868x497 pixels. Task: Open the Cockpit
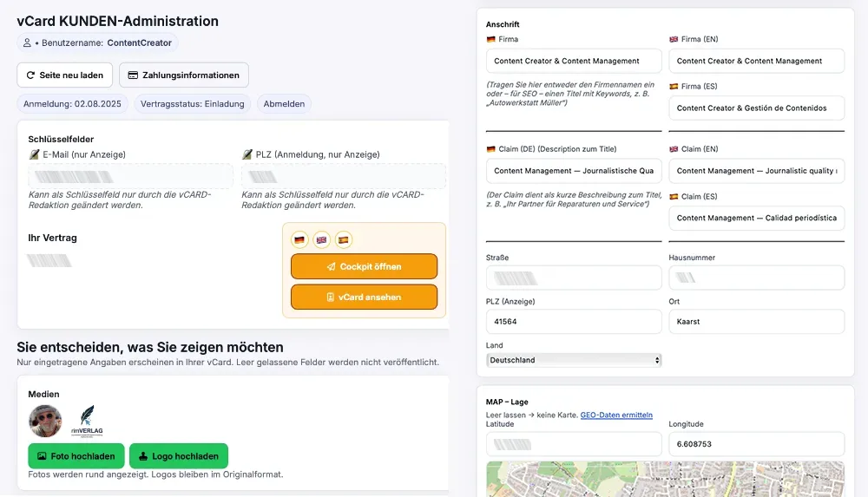364,266
